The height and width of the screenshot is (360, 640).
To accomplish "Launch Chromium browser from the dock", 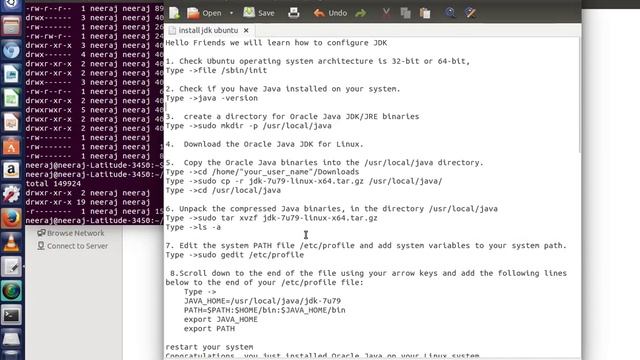I will click(x=11, y=50).
